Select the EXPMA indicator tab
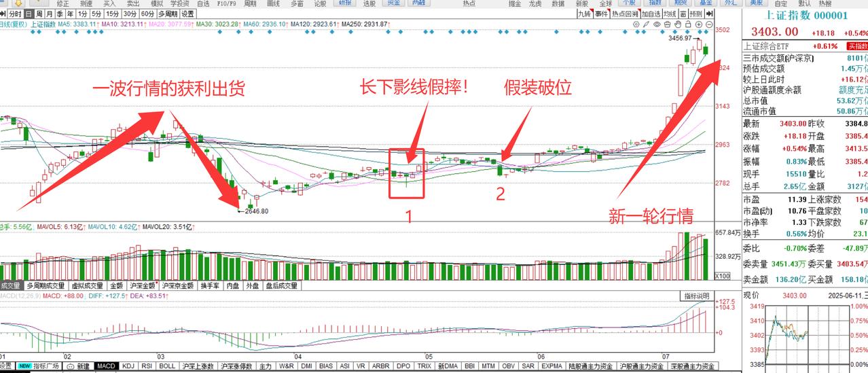This screenshot has width=868, height=373. click(552, 366)
